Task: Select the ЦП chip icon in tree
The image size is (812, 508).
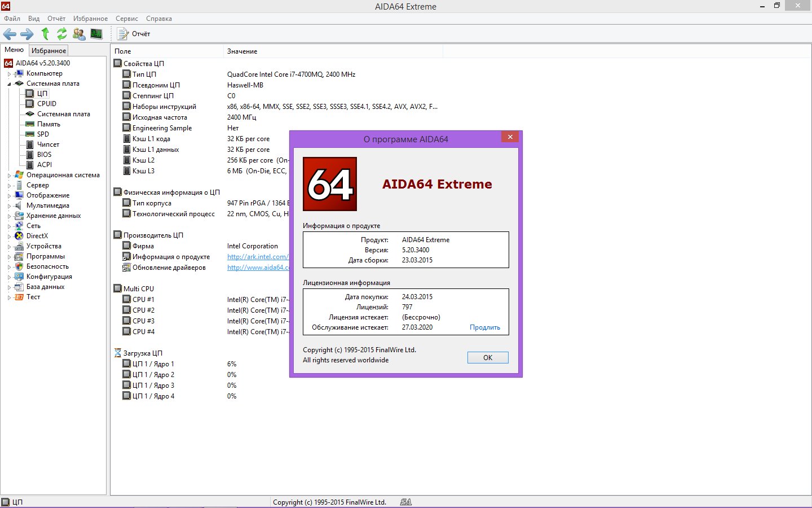Action: coord(30,94)
